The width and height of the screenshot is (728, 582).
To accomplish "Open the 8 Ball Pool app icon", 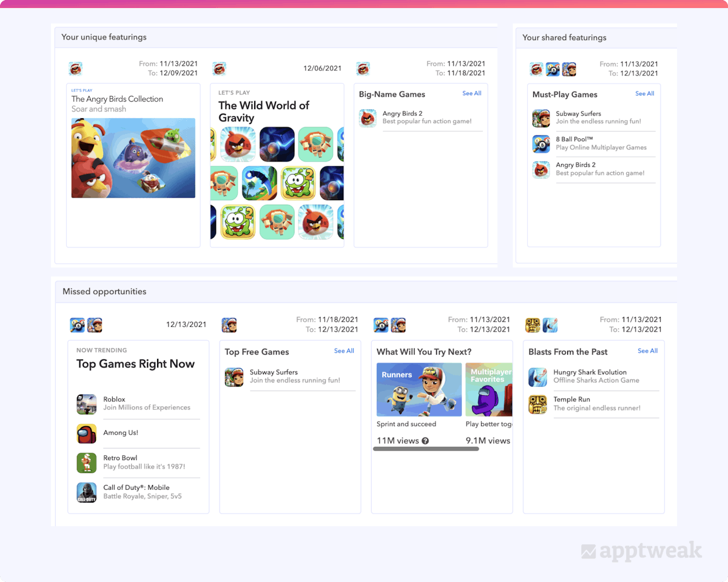I will click(x=542, y=144).
